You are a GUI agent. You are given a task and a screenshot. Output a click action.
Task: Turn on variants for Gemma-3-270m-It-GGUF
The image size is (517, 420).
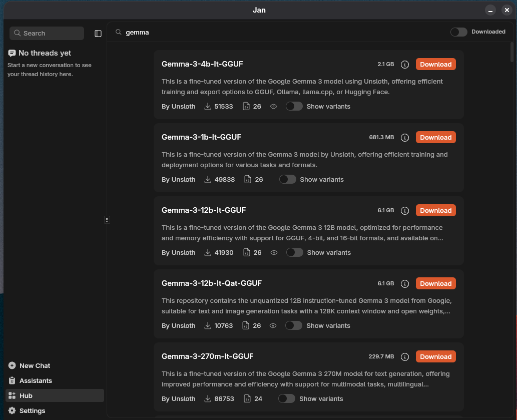tap(287, 399)
